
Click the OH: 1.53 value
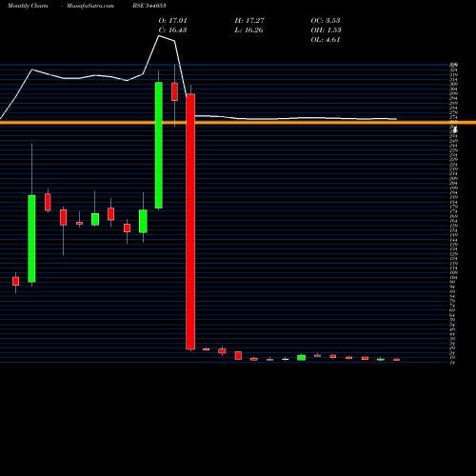coord(326,30)
